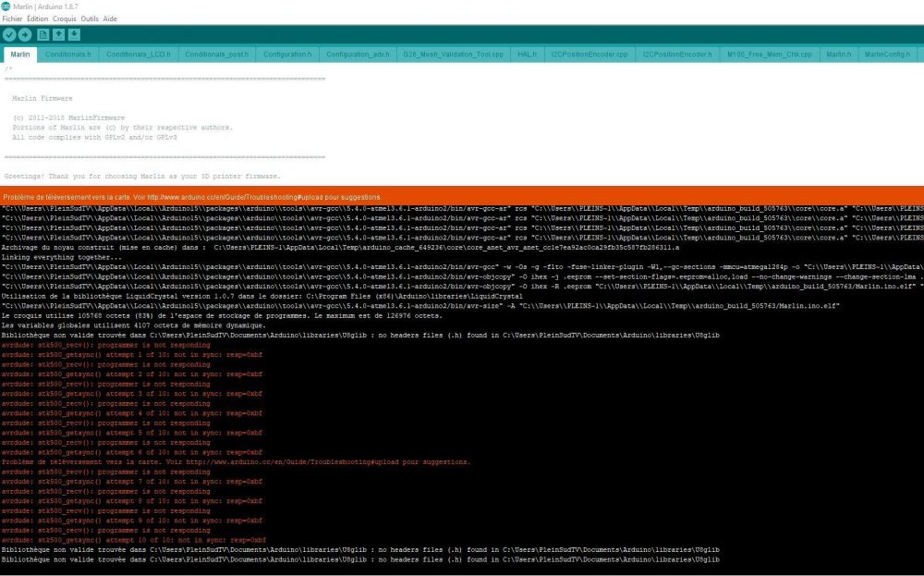Click the last "Bibliothèque non valide trouvée" console line

coord(360,559)
